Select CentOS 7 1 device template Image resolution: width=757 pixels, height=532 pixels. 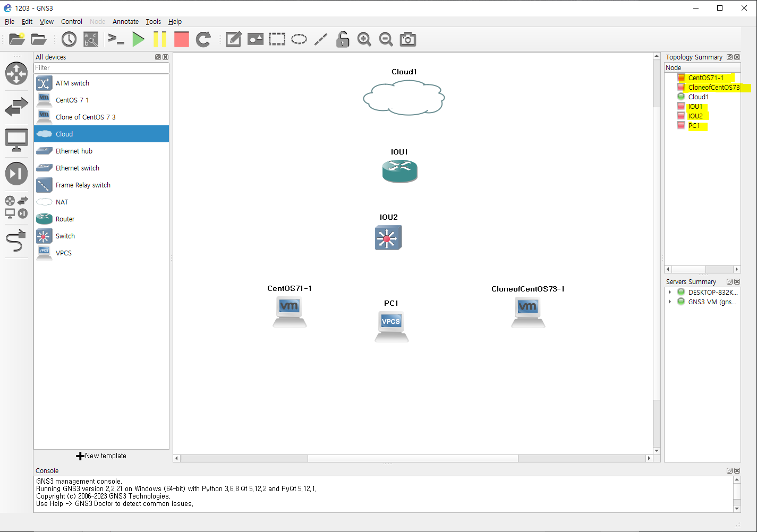[101, 100]
